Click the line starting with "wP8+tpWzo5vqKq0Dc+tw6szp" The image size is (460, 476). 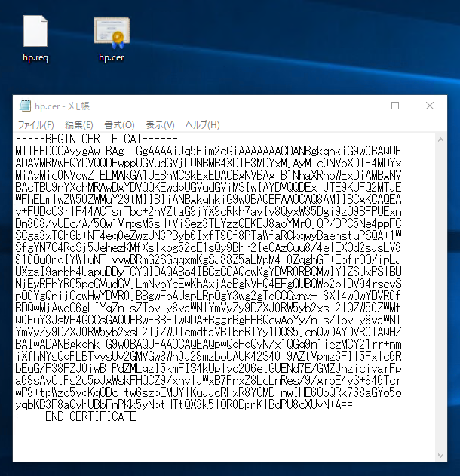click(208, 392)
